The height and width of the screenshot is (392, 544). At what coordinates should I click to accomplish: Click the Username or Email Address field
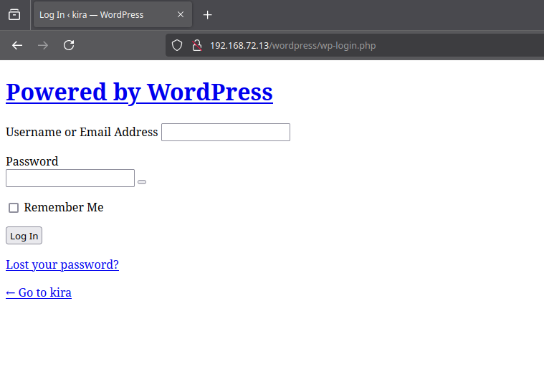pyautogui.click(x=226, y=132)
